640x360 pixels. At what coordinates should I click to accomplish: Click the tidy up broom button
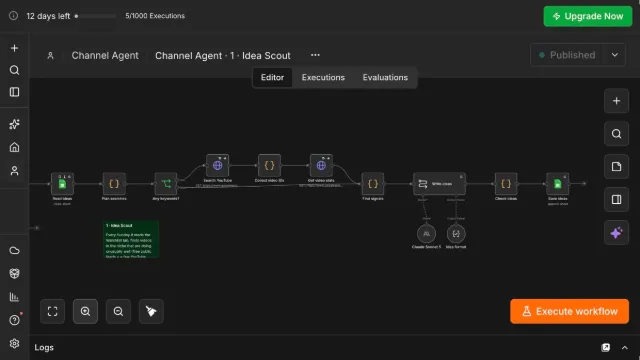pyautogui.click(x=151, y=311)
